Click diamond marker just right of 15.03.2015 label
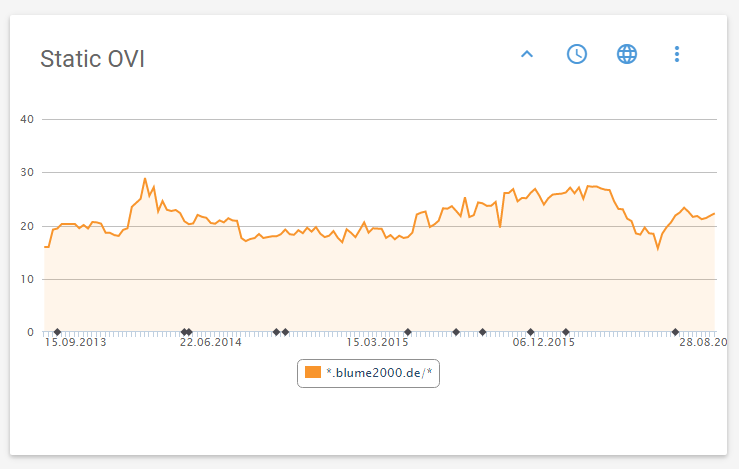The height and width of the screenshot is (469, 739). click(x=407, y=332)
